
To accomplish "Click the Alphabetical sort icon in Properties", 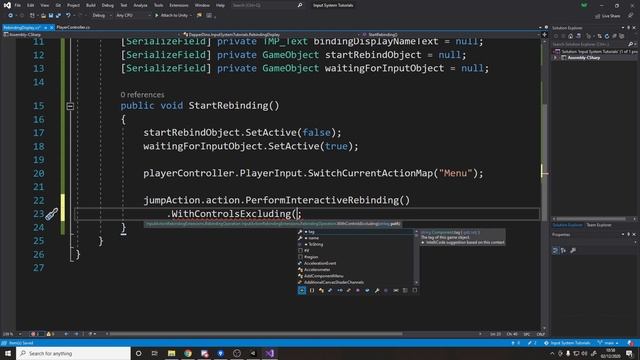I will pos(564,251).
